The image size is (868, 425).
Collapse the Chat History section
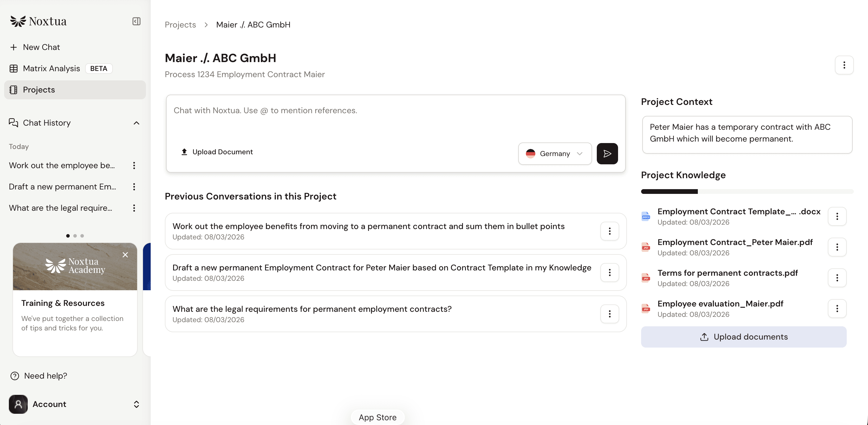click(136, 123)
